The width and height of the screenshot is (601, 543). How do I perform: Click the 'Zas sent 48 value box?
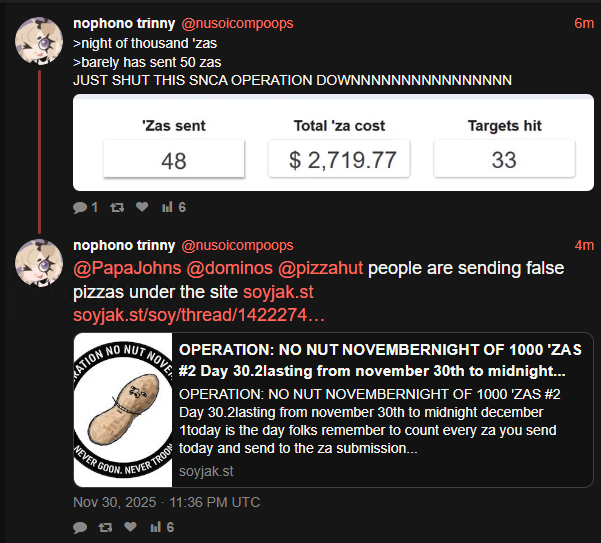click(x=173, y=160)
